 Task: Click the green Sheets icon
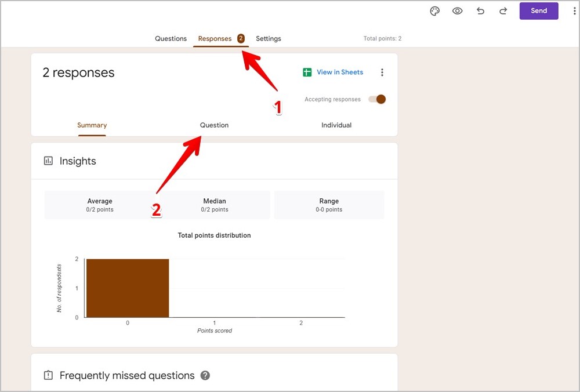point(307,72)
